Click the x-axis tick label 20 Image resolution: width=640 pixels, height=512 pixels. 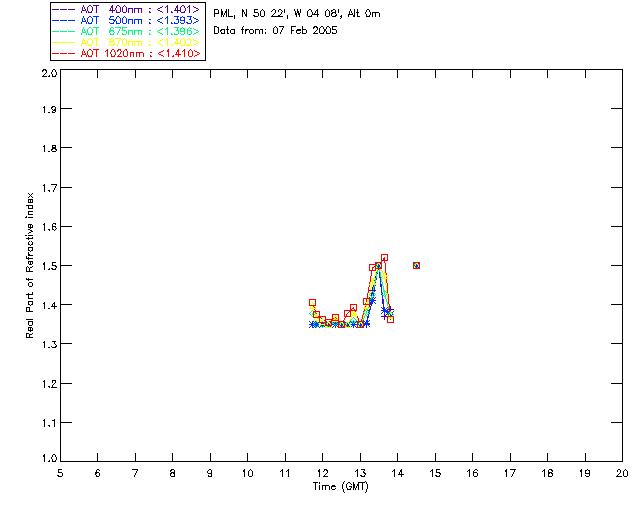[x=622, y=474]
